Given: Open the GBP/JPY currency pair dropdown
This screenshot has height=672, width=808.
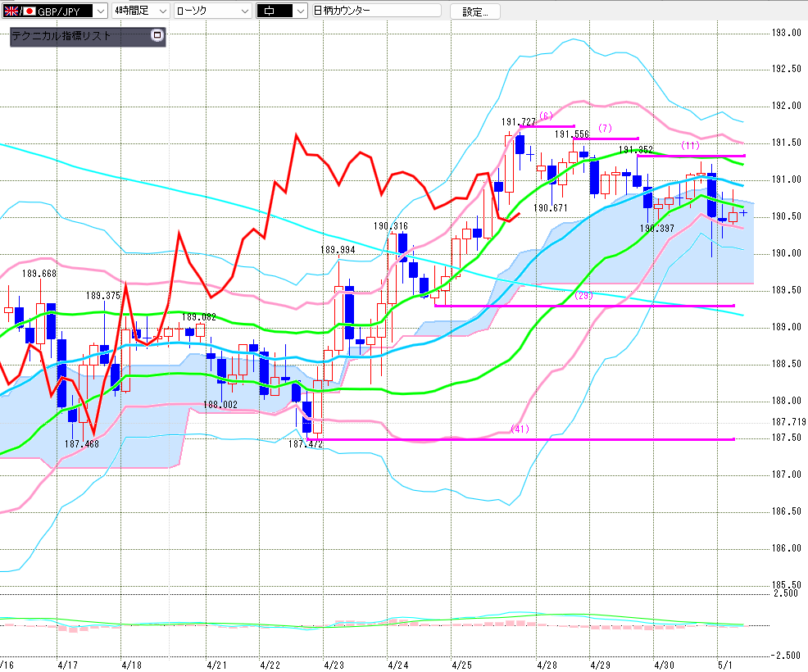Looking at the screenshot, I should pos(99,11).
